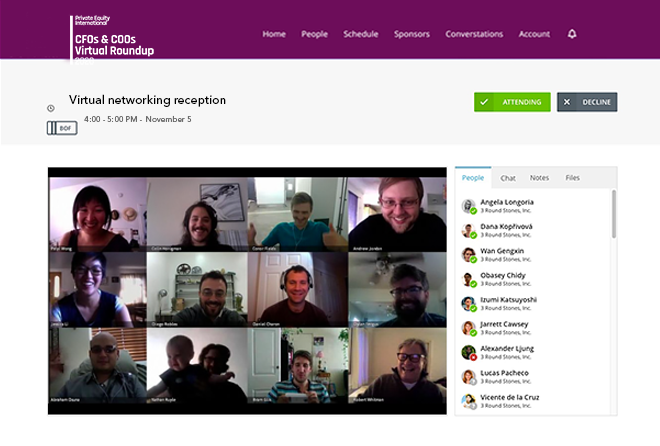Mark yourself as Attending
Screen dimensions: 660x446
coord(512,102)
